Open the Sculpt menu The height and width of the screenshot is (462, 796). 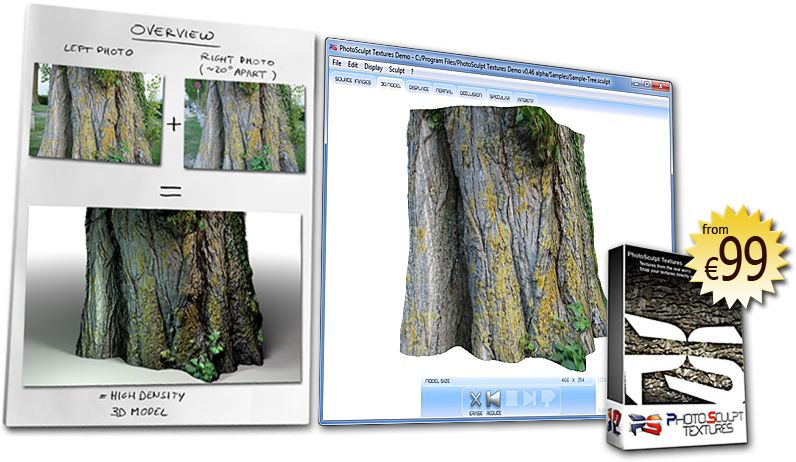pyautogui.click(x=396, y=70)
